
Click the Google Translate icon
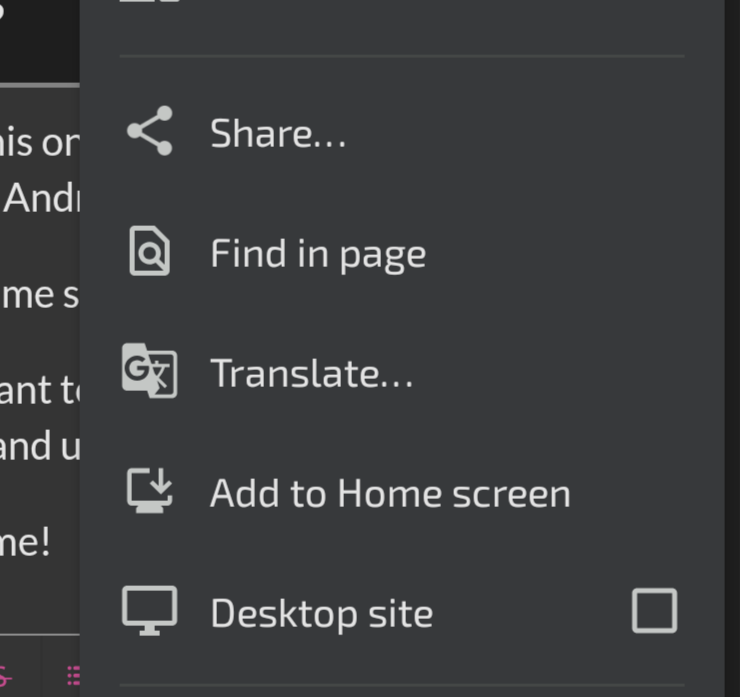click(149, 371)
